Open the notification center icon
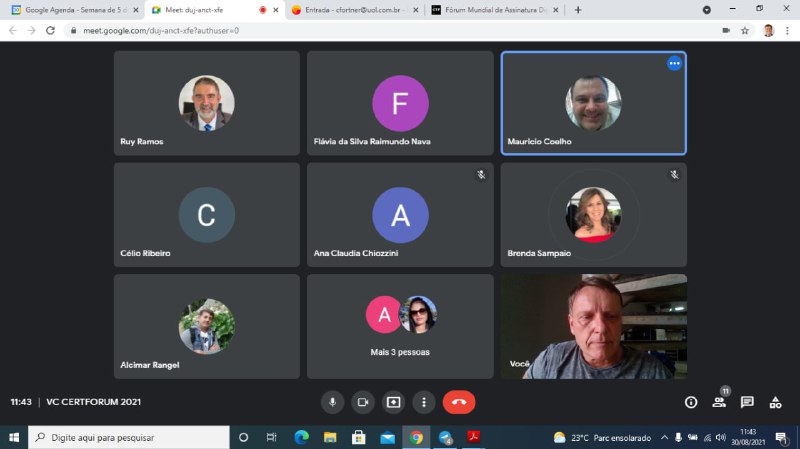This screenshot has height=449, width=800. coord(781,437)
